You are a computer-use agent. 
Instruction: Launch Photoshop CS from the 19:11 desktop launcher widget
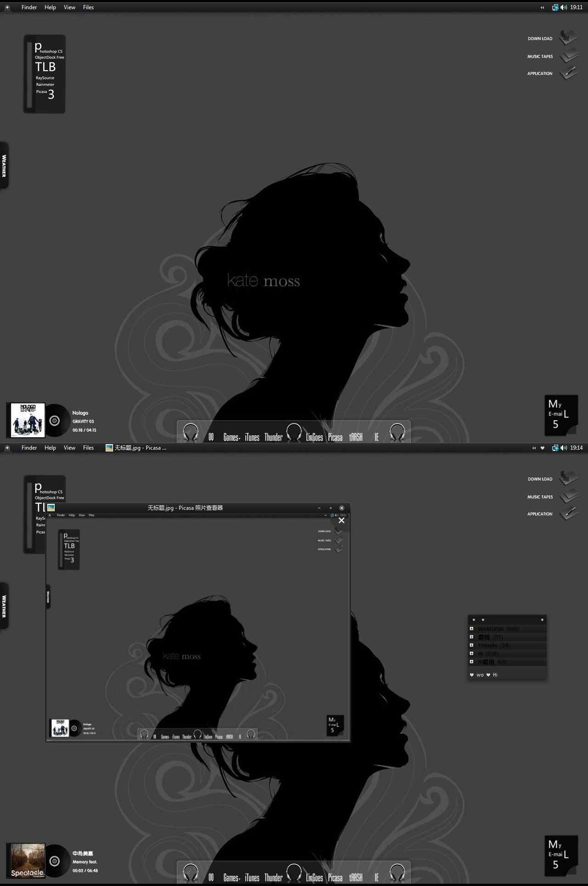(x=49, y=48)
